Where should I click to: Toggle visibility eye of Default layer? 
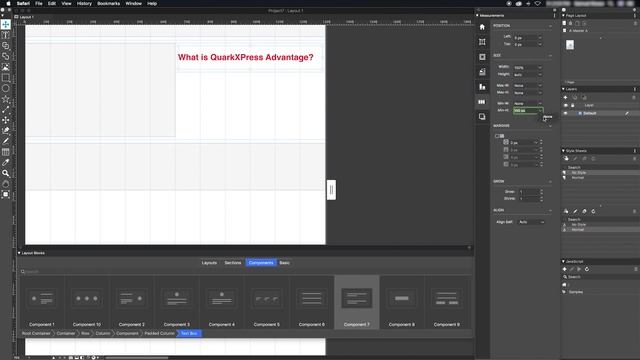click(x=566, y=113)
